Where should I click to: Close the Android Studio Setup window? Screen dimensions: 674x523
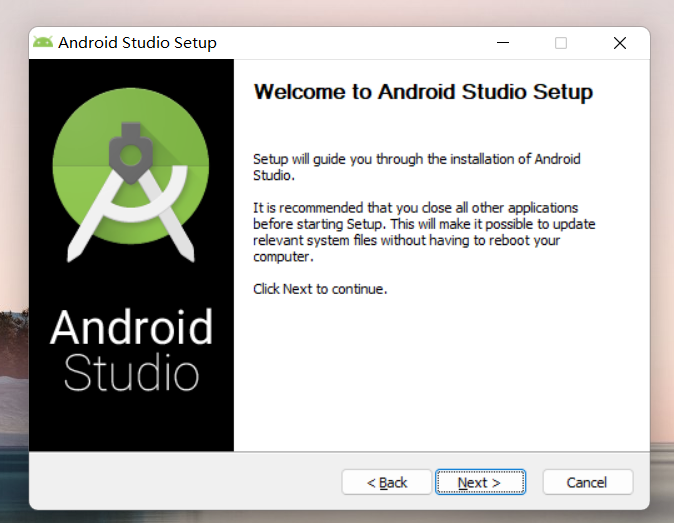[620, 43]
